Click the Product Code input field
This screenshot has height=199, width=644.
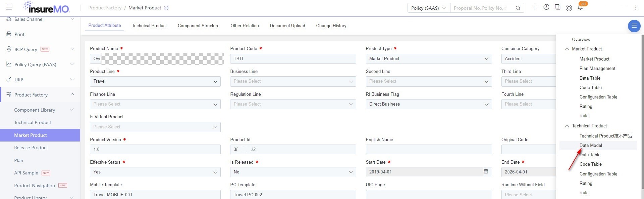[293, 58]
